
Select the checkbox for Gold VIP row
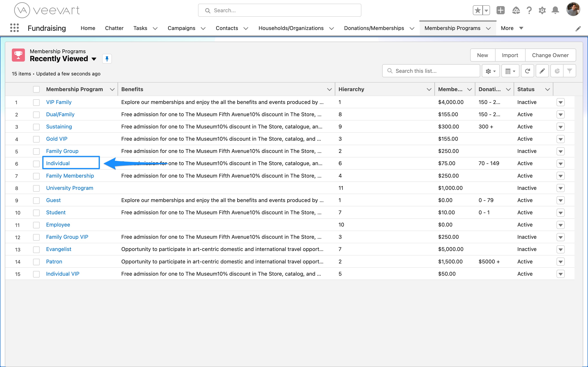(36, 139)
